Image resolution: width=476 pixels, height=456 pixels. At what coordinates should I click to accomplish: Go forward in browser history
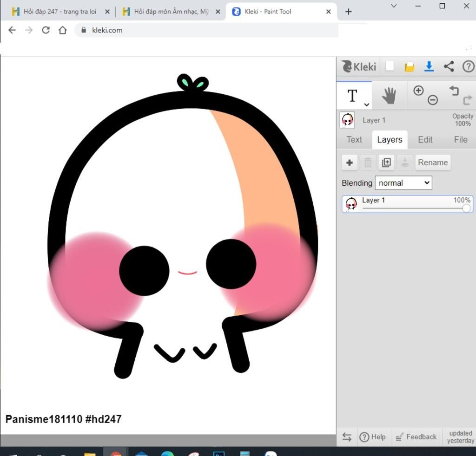click(29, 30)
